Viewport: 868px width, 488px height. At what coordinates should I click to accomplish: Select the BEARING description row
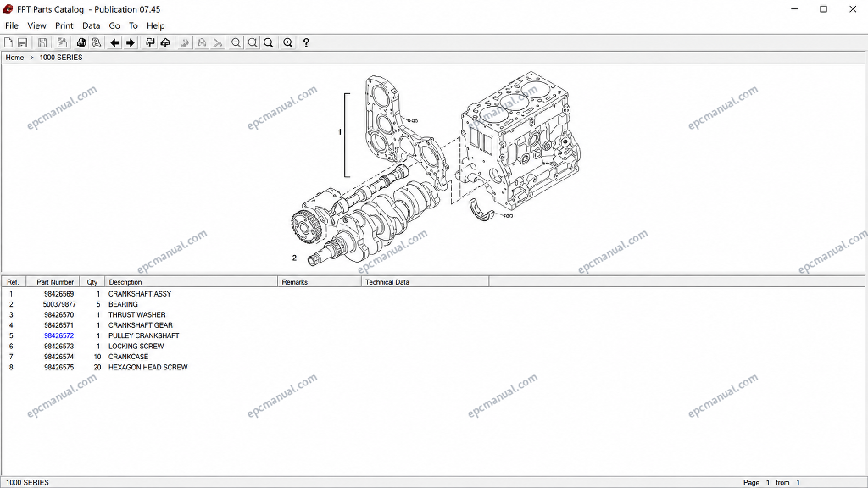(123, 304)
